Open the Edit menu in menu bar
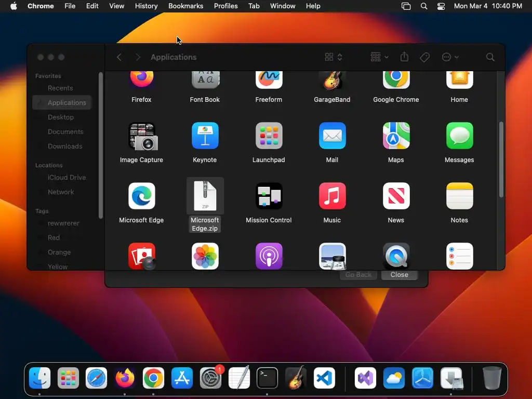This screenshot has height=399, width=532. pyautogui.click(x=92, y=6)
